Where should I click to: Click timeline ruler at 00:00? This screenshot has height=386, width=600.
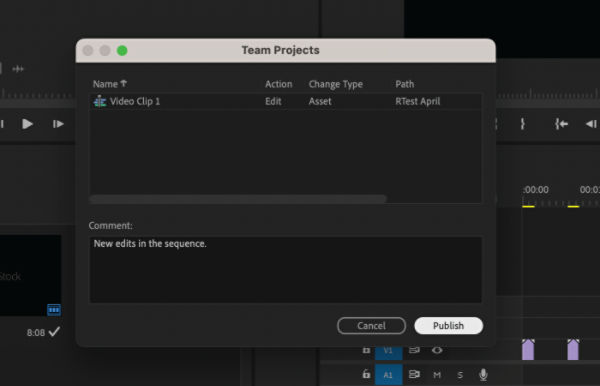536,190
